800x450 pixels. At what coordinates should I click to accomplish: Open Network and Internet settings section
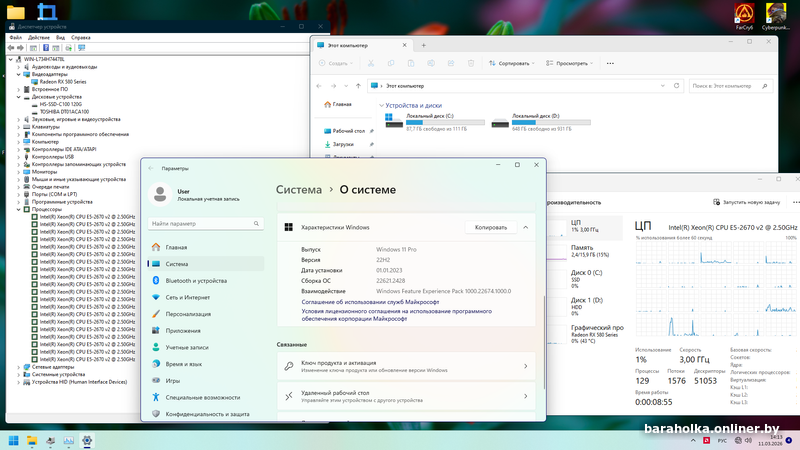(x=188, y=297)
